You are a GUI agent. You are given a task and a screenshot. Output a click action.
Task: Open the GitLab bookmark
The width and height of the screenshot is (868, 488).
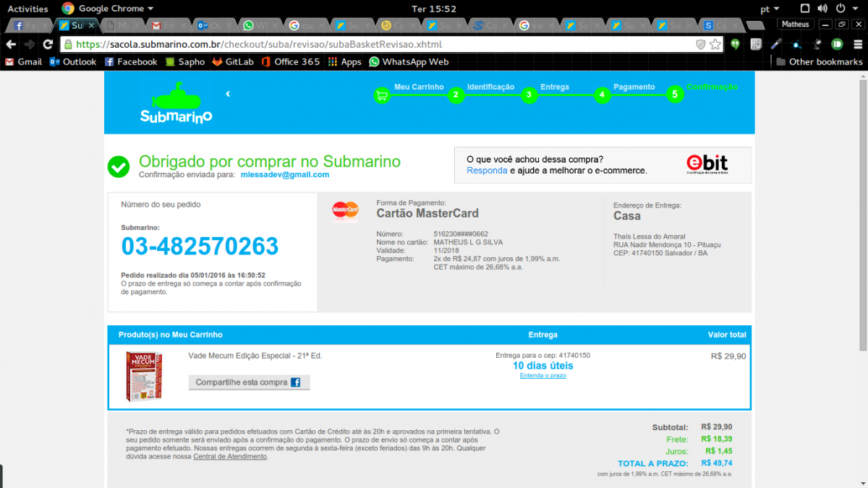tap(232, 62)
